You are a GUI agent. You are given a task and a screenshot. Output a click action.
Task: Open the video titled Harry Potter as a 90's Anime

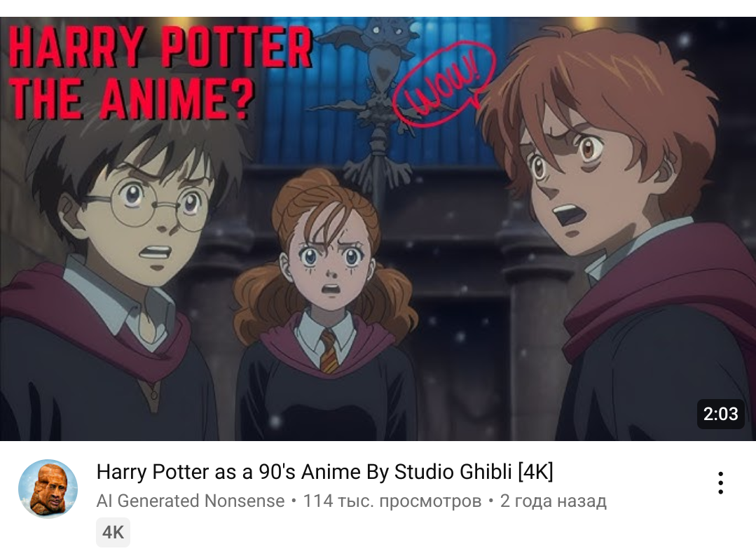[x=324, y=471]
